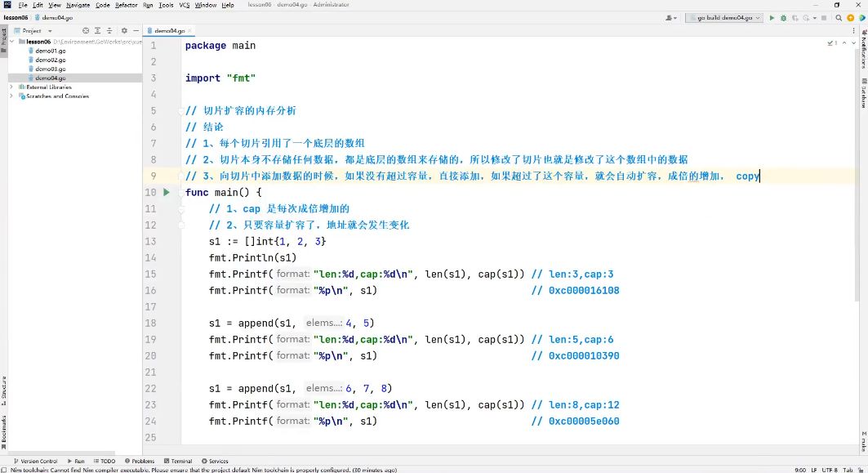Close the demo04.go editor tab
868x473 pixels.
(189, 31)
